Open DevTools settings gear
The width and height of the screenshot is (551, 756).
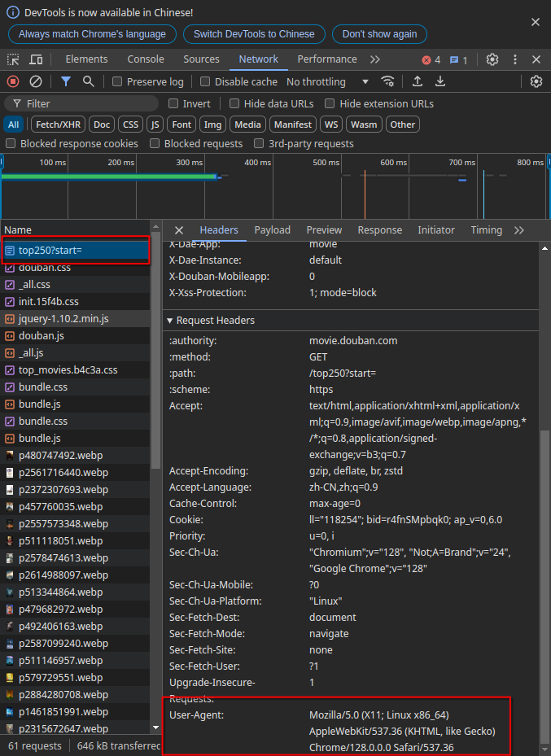[x=492, y=59]
